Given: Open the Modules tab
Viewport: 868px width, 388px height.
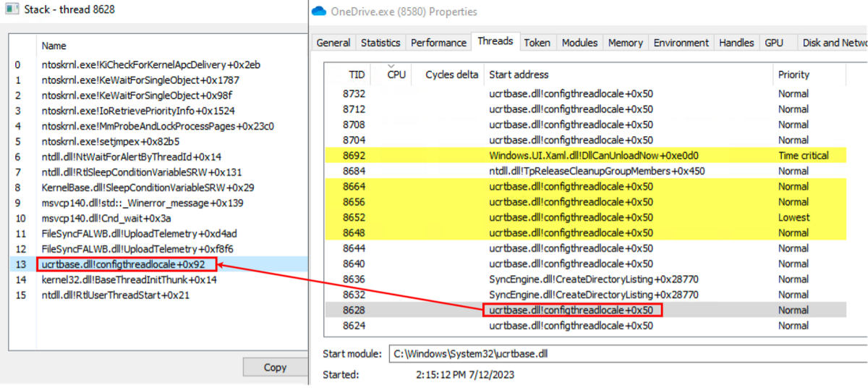Looking at the screenshot, I should pos(579,43).
